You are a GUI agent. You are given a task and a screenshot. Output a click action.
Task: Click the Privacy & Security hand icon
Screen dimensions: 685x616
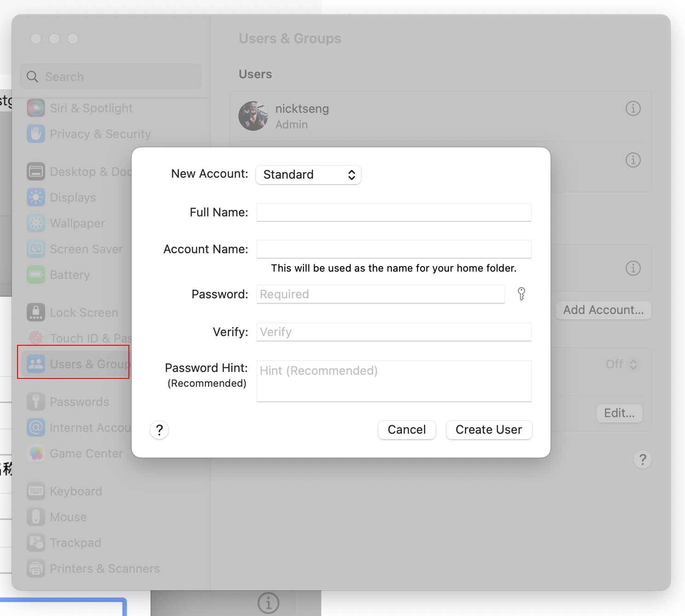pyautogui.click(x=36, y=134)
